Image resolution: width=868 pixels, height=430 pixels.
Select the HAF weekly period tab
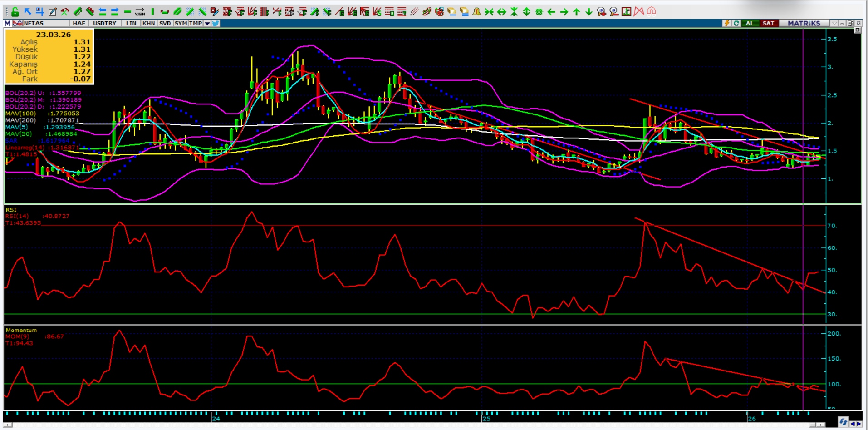tap(79, 23)
